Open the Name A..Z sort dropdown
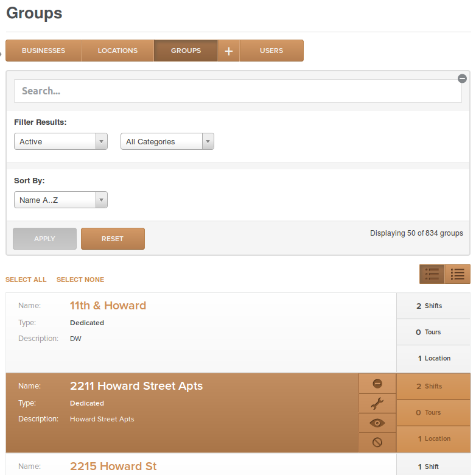 [61, 200]
